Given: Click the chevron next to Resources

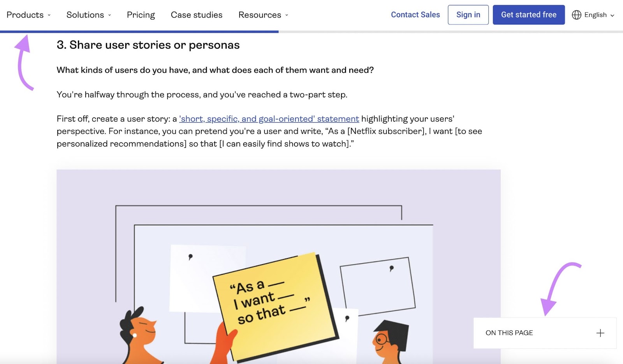Looking at the screenshot, I should pyautogui.click(x=287, y=15).
